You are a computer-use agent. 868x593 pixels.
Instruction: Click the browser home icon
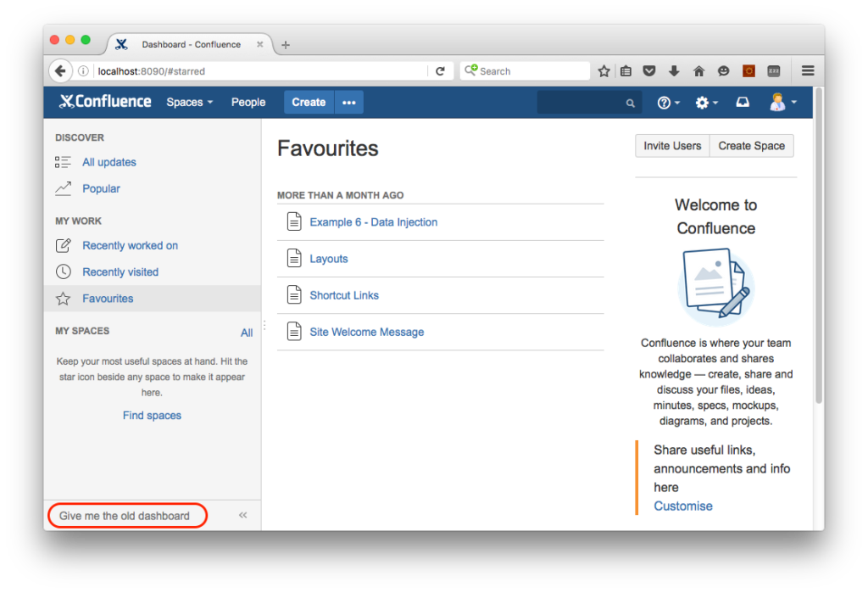tap(698, 71)
